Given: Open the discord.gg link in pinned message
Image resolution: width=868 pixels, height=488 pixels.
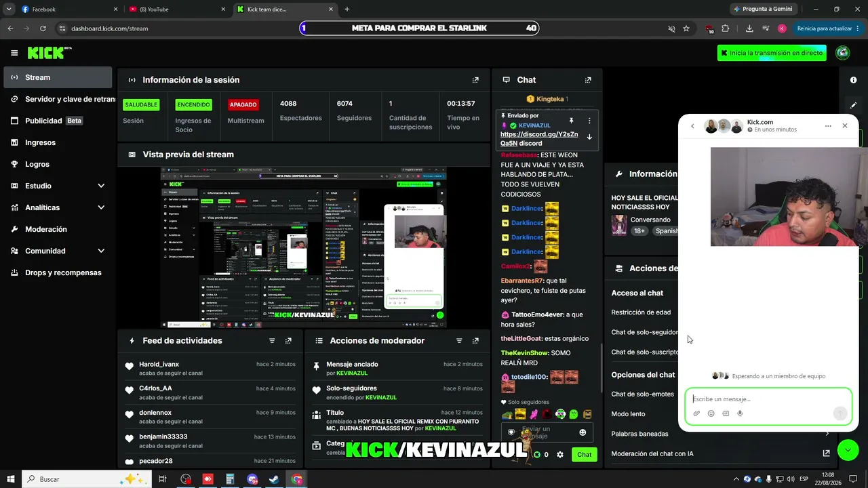Looking at the screenshot, I should [539, 139].
